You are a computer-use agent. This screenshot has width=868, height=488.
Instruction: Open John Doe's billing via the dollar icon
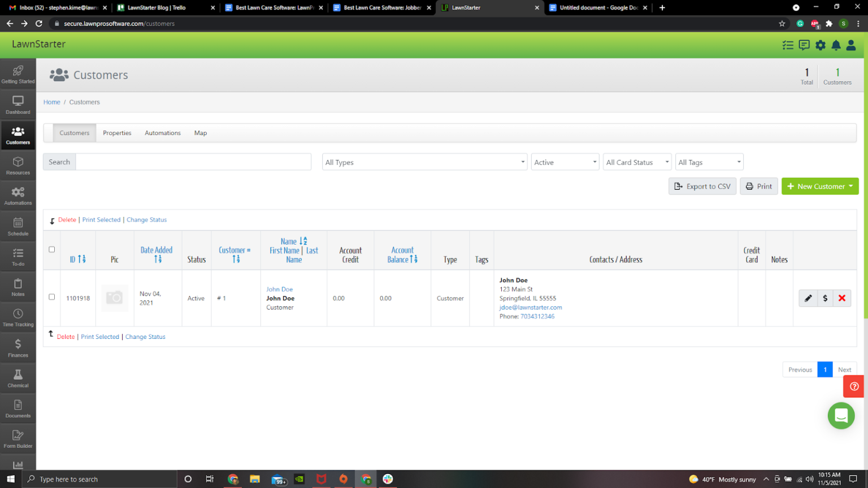click(825, 298)
